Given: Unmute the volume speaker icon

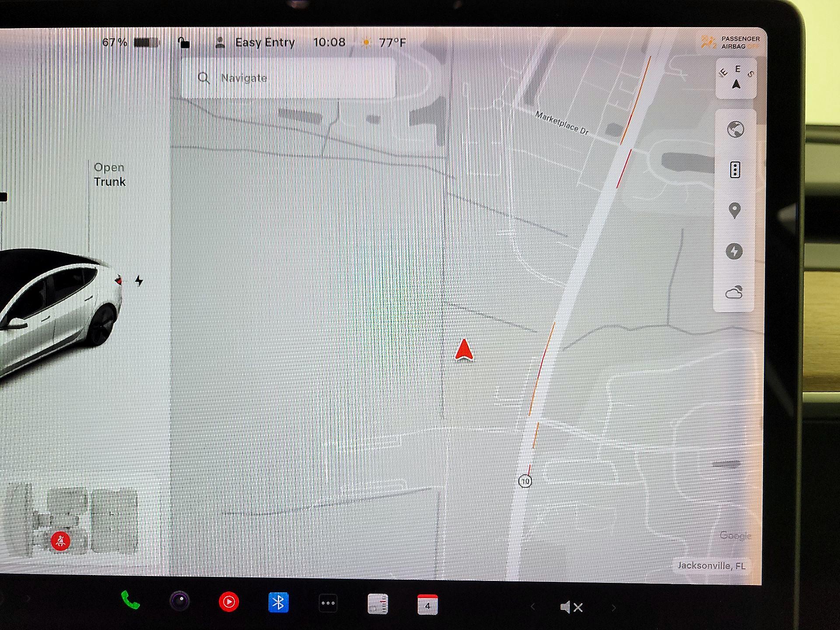Looking at the screenshot, I should (571, 607).
